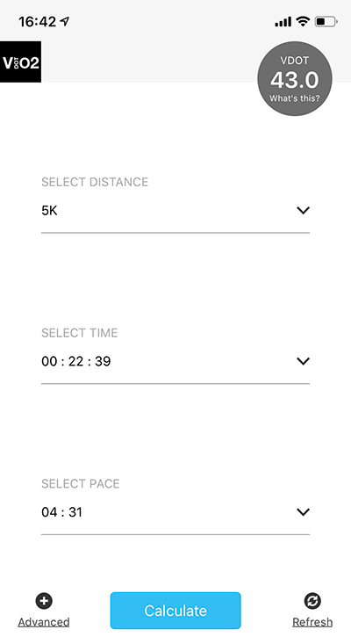
Task: Tap the 16:42 status bar clock
Action: 38,21
